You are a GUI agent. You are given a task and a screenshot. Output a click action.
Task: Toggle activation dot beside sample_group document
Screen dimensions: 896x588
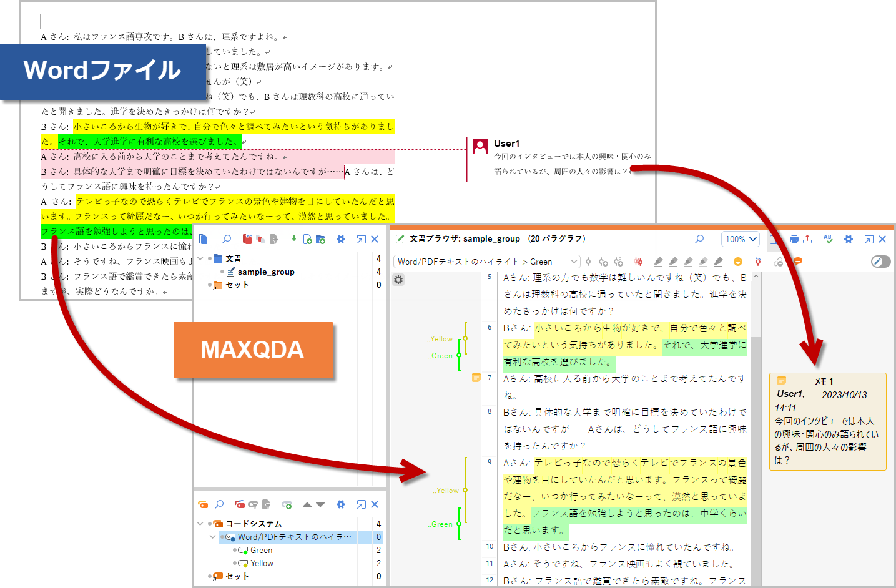(222, 272)
